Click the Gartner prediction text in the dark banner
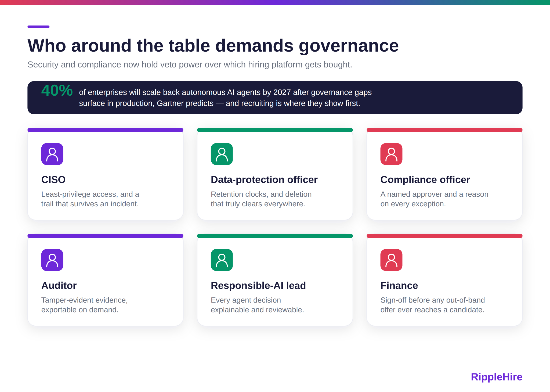This screenshot has height=392, width=550. click(x=225, y=98)
